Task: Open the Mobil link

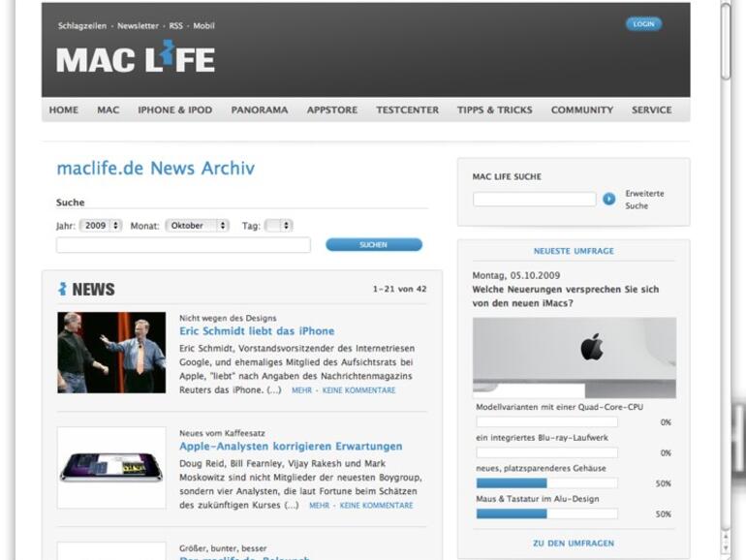Action: pyautogui.click(x=203, y=26)
